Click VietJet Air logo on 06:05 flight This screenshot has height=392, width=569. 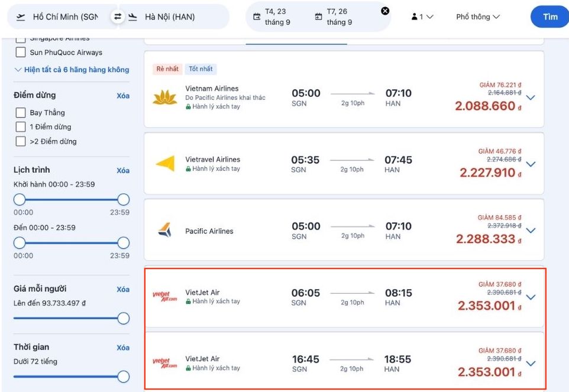165,296
